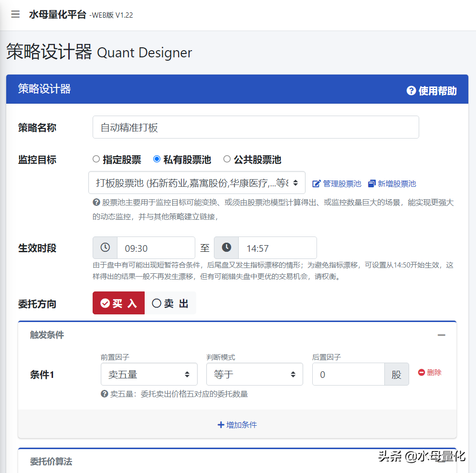Click the 股 unit label

(x=396, y=374)
